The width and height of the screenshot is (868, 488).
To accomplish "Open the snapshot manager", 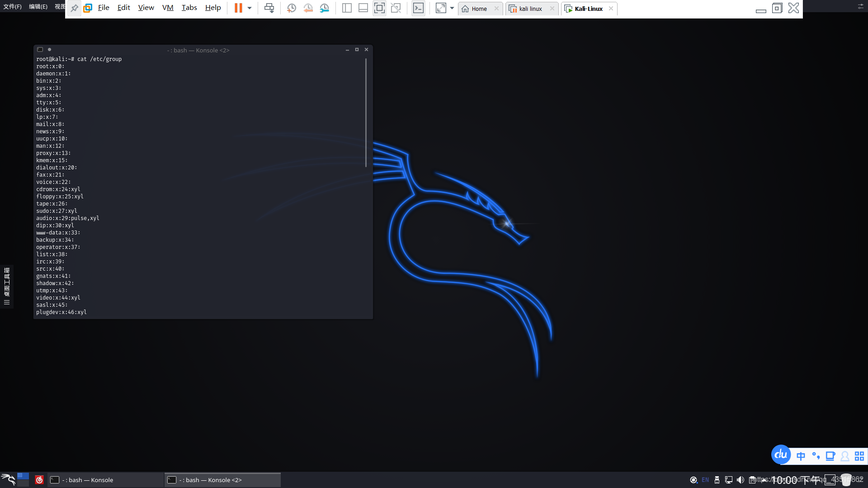I will point(325,8).
